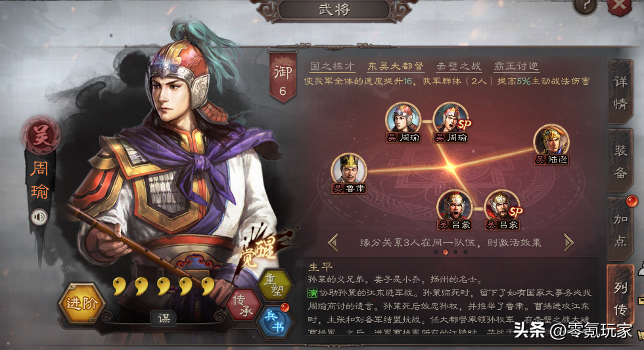The image size is (644, 350).
Task: Choose the 鲁肃 portrait
Action: (349, 174)
